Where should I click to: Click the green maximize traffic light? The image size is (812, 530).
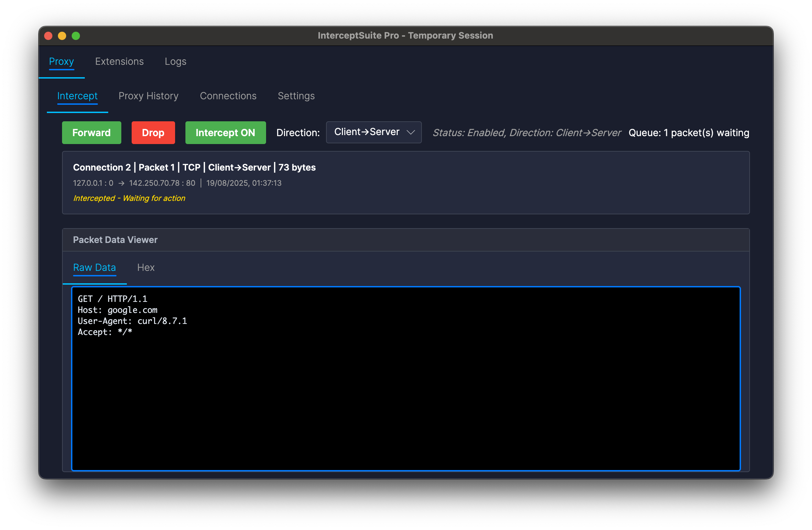tap(75, 35)
